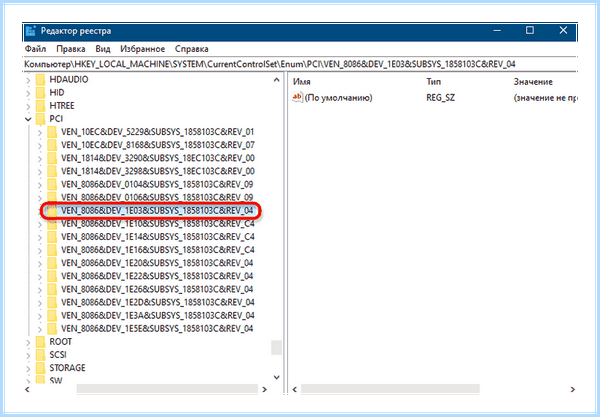Viewport: 600px width, 417px height.
Task: Click folder icon of VEN_8086&DEV_0104 key
Action: coord(52,184)
